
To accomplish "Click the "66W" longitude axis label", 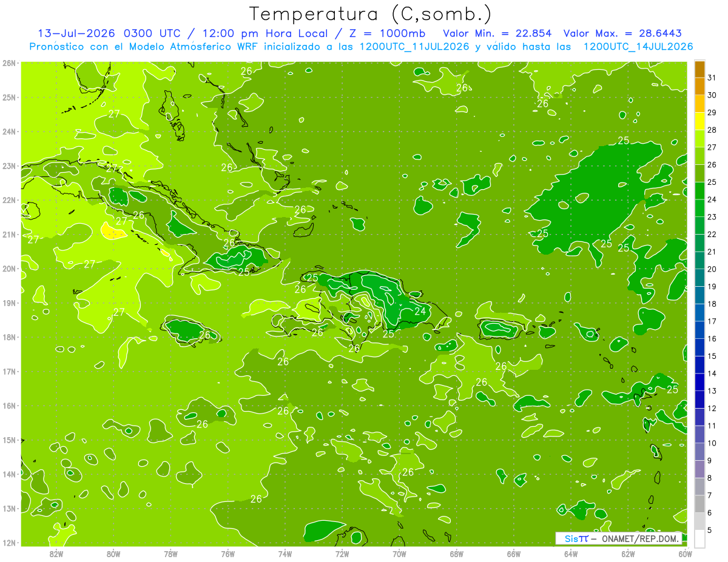I will (x=514, y=554).
